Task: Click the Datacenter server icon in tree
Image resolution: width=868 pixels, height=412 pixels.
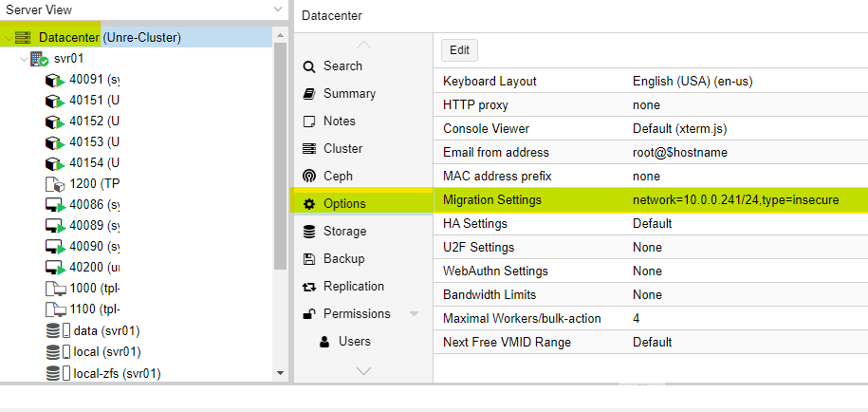Action: click(x=23, y=37)
